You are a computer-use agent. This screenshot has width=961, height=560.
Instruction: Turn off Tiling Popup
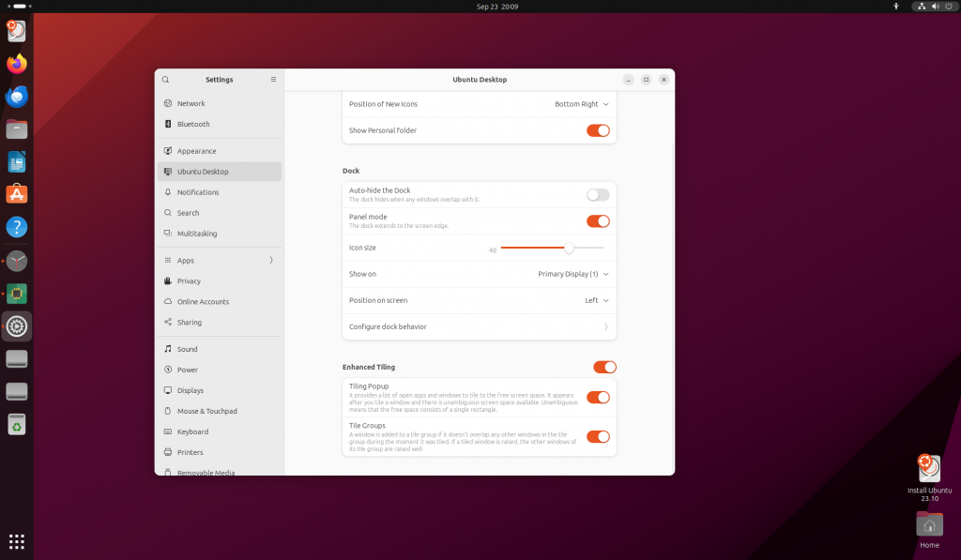pyautogui.click(x=598, y=397)
